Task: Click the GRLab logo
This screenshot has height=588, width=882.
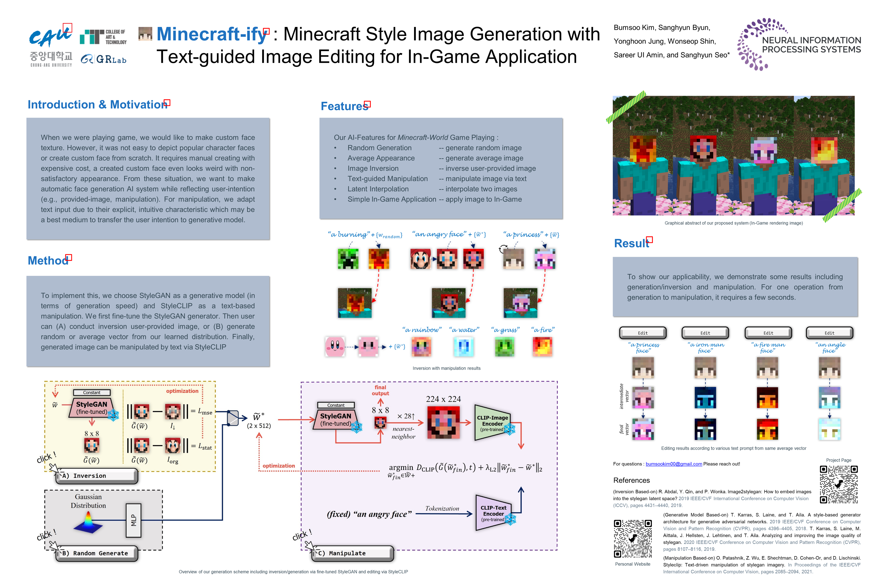Action: click(x=104, y=59)
